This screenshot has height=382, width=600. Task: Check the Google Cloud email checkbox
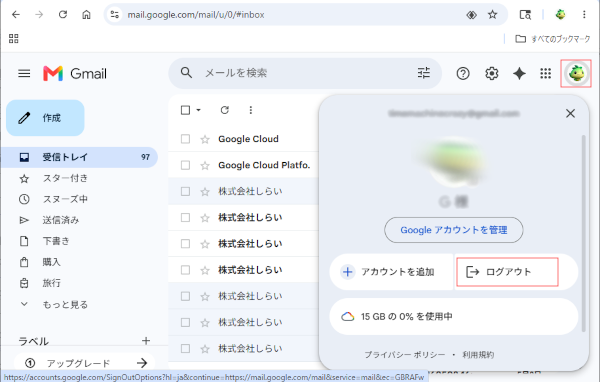point(185,139)
